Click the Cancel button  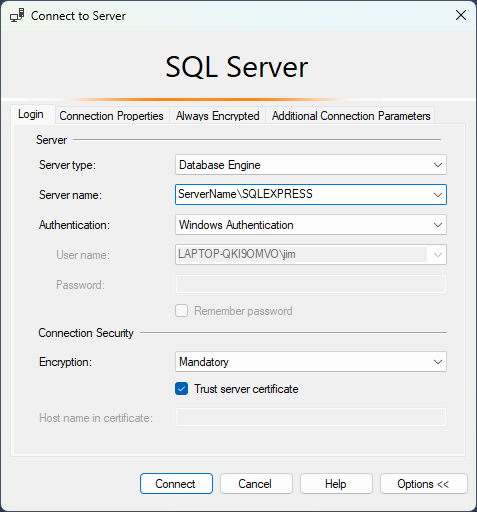[x=256, y=484]
